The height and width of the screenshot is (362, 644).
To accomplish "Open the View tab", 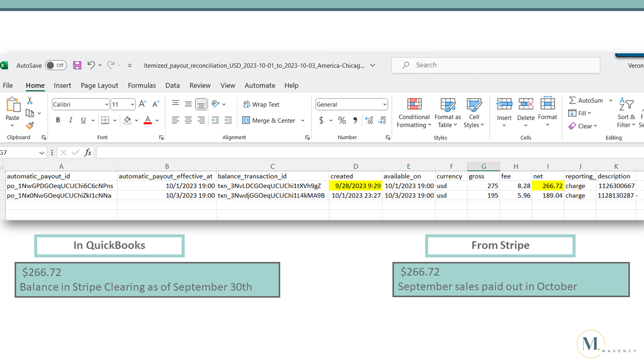I will coord(228,85).
